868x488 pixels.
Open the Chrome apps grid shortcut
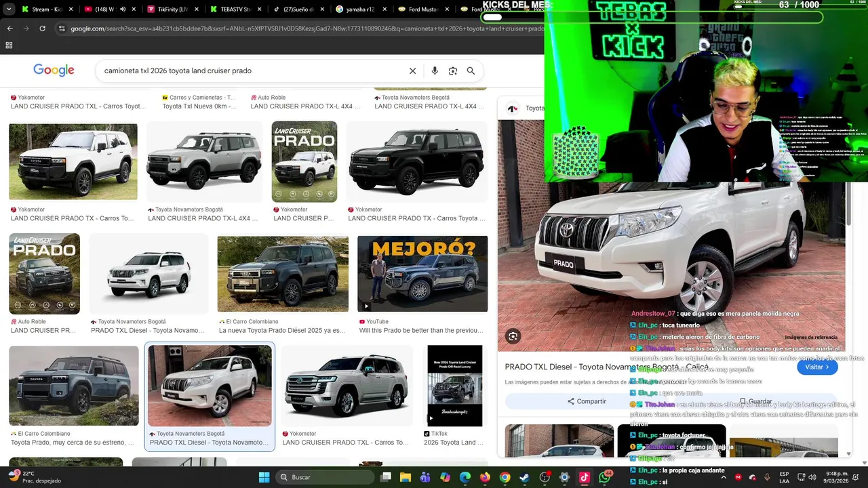(9, 45)
